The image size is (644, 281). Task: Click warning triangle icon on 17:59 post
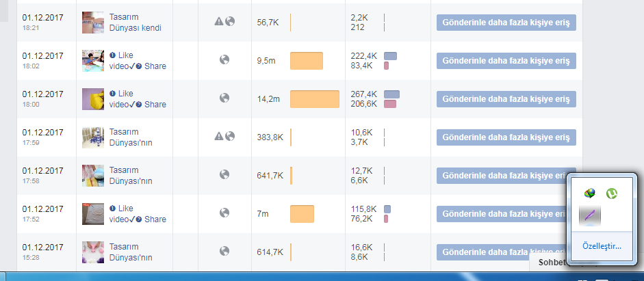click(x=219, y=136)
